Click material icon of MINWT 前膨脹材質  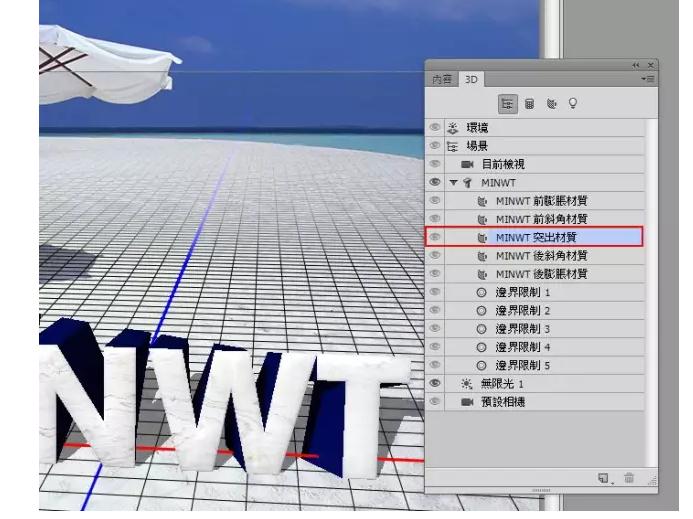coord(482,201)
